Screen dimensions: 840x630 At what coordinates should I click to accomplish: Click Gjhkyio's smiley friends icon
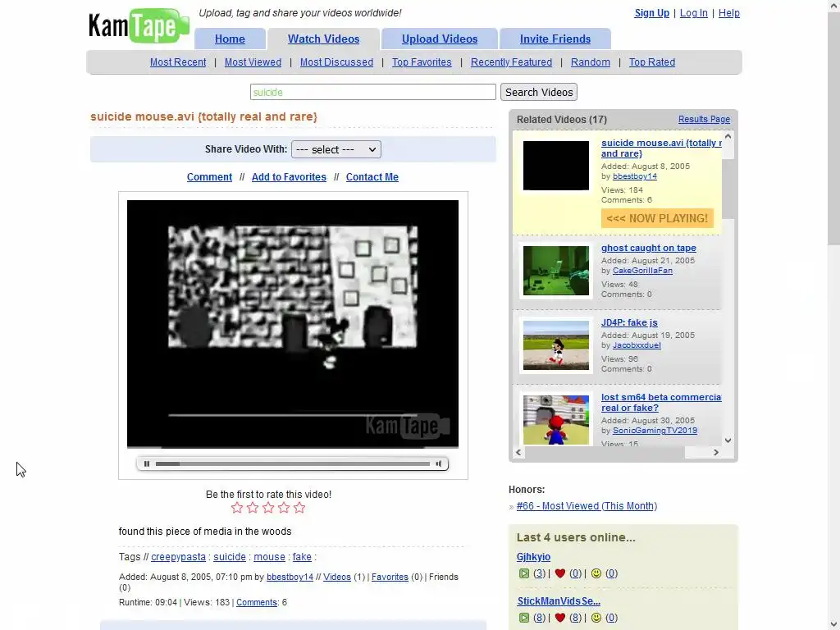tap(596, 573)
